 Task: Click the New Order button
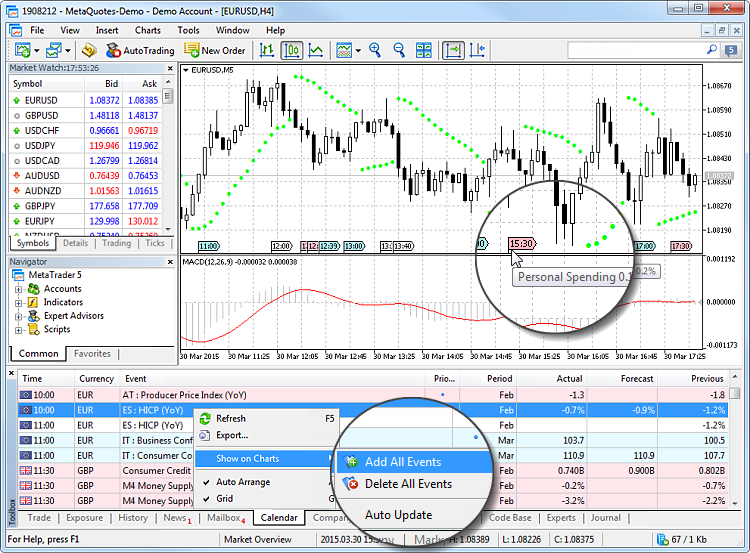[214, 50]
